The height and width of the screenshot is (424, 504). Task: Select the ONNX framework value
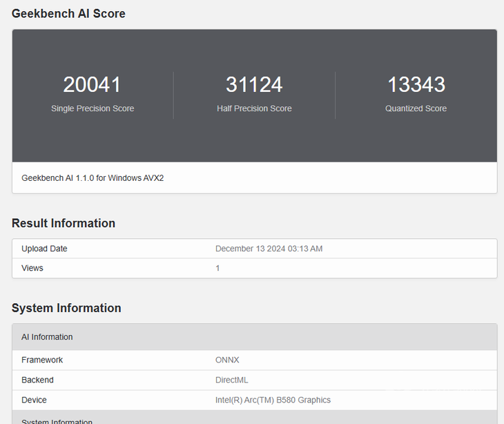[227, 360]
